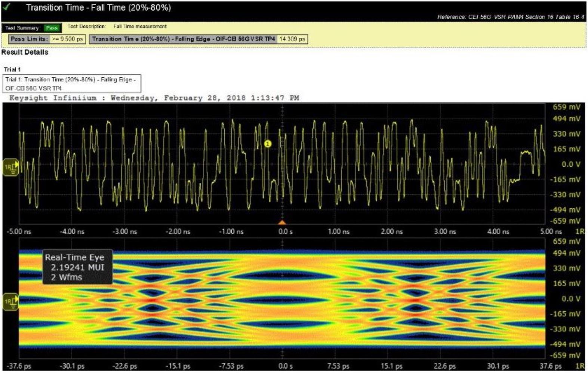Image resolution: width=588 pixels, height=373 pixels.
Task: Click the 14.309 ps measured result value
Action: click(292, 39)
